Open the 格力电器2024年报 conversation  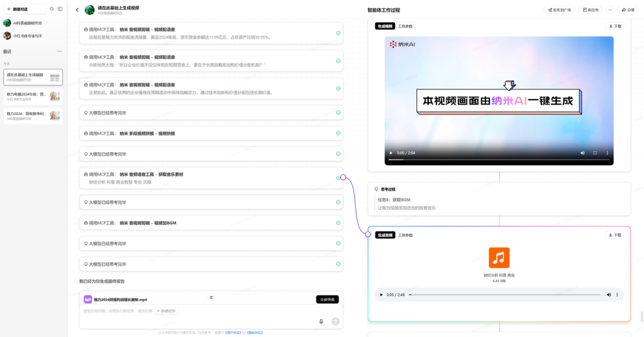pos(33,97)
